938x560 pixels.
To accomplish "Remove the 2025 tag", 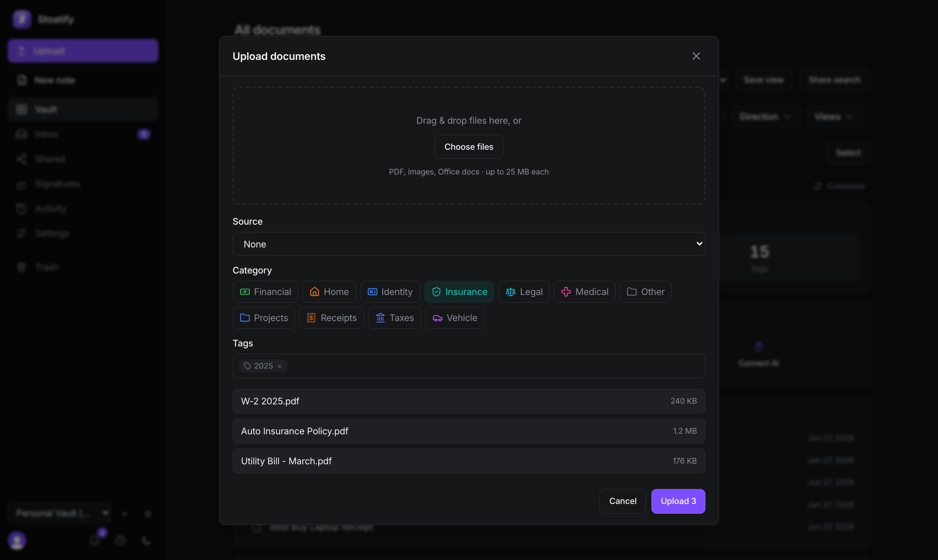I will click(279, 366).
